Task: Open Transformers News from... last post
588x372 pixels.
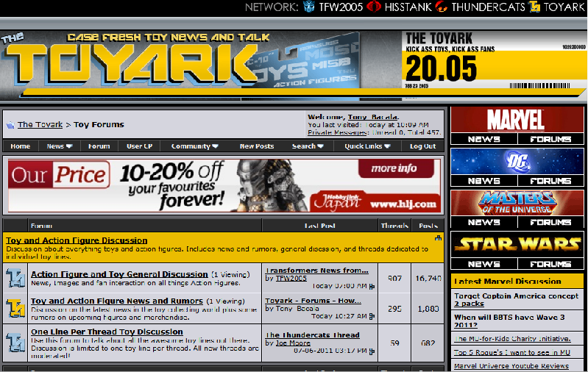Action: click(317, 271)
